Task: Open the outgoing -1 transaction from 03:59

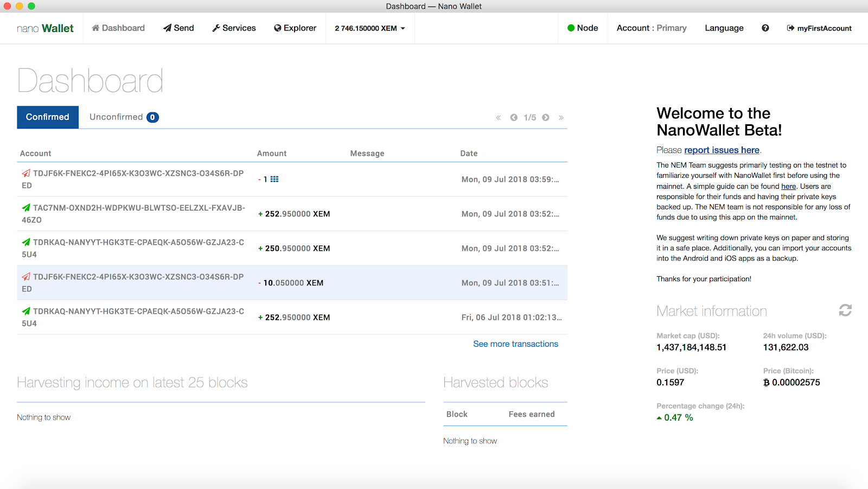Action: (x=292, y=179)
